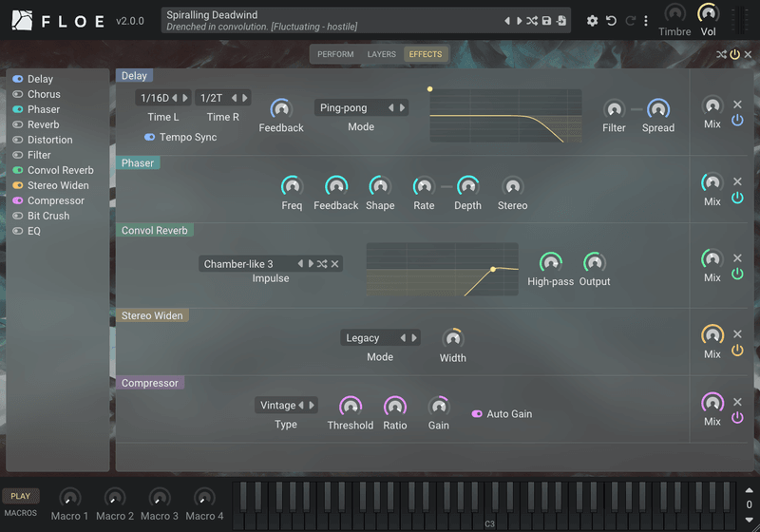
Task: Click the Phaser section header label
Action: click(x=138, y=162)
